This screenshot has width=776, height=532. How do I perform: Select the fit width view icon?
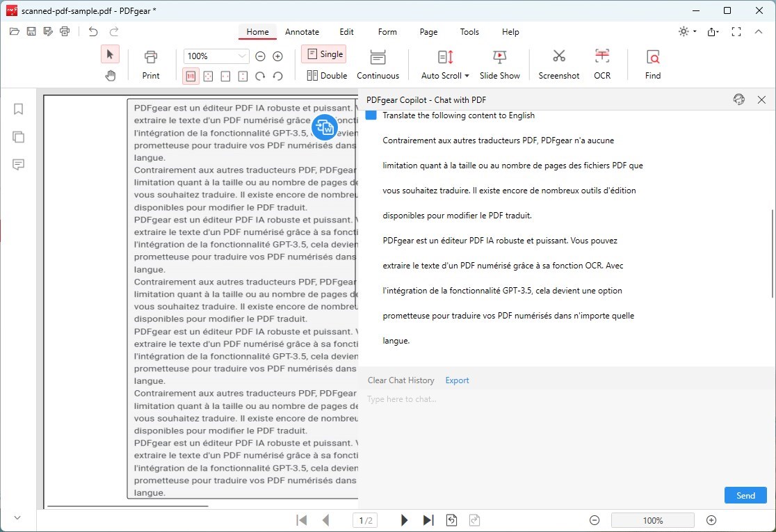(226, 76)
